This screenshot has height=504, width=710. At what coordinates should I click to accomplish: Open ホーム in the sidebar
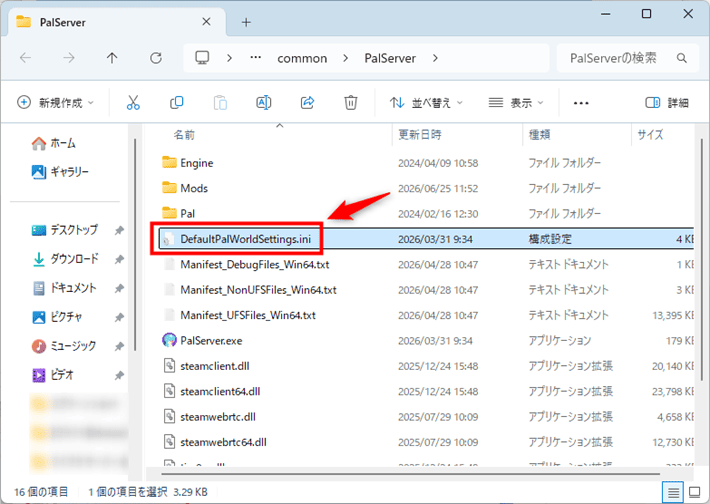[53, 144]
